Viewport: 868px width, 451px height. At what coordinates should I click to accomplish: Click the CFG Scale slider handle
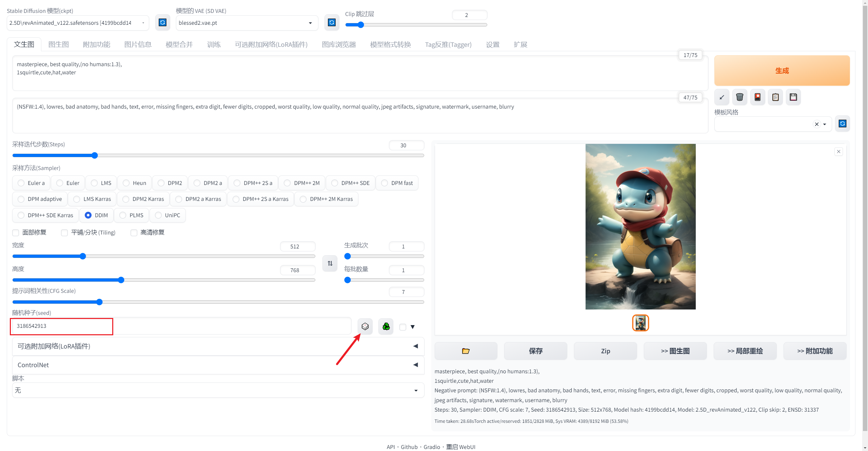pyautogui.click(x=99, y=302)
